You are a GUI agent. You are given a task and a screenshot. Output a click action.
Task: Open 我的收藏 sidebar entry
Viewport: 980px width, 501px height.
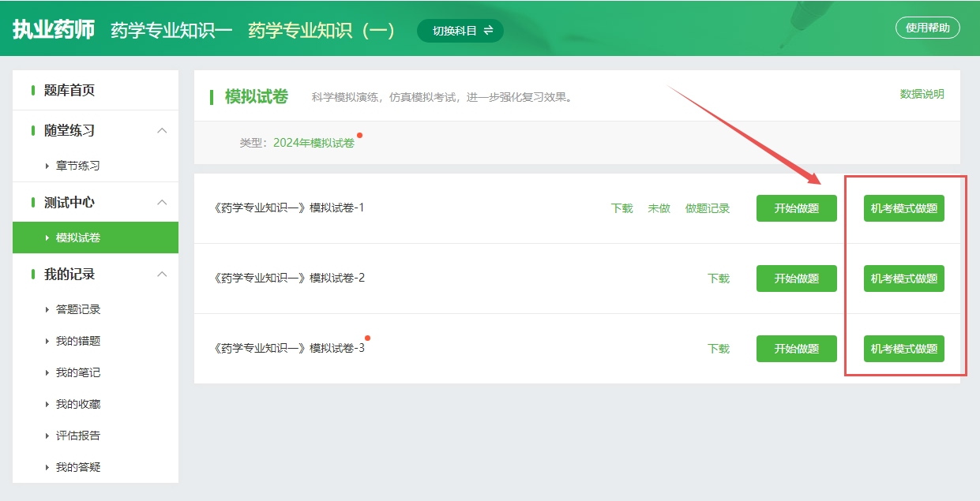[77, 404]
